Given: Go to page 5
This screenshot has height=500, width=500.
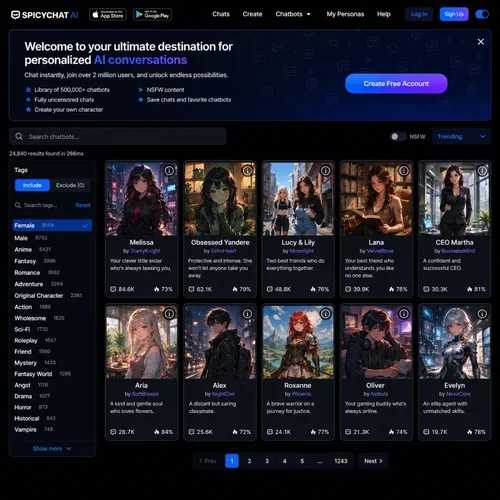Looking at the screenshot, I should (302, 461).
